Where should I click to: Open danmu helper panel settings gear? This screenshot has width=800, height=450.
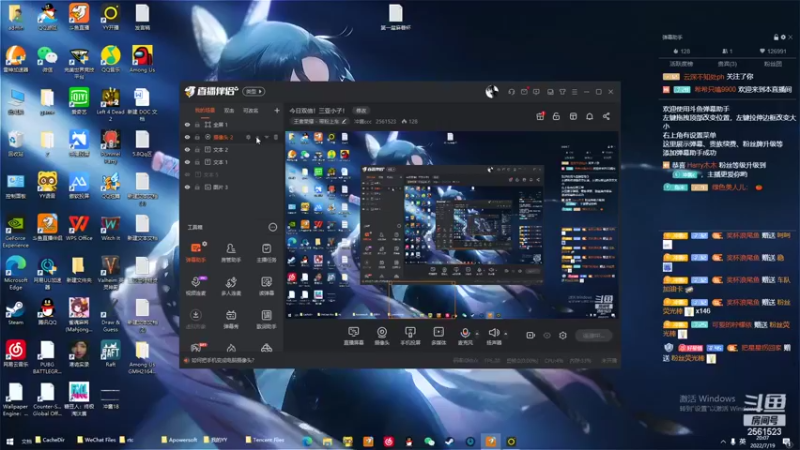783,37
